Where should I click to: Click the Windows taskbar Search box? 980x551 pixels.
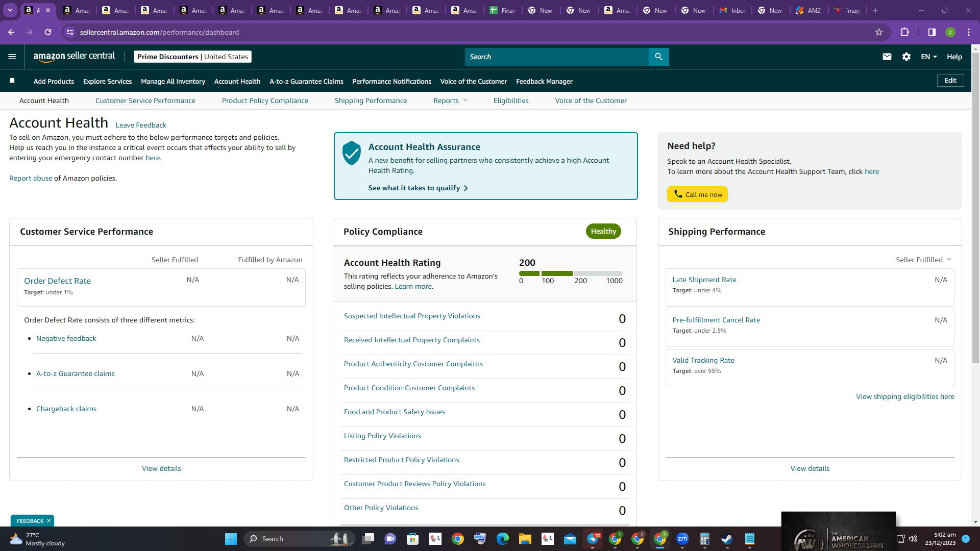(299, 539)
